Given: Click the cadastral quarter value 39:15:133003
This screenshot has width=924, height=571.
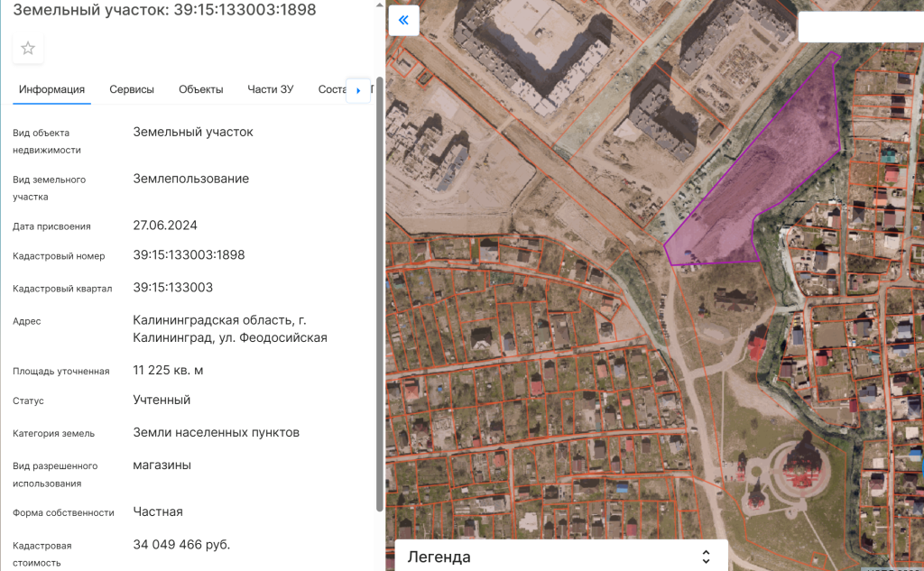Looking at the screenshot, I should [172, 288].
